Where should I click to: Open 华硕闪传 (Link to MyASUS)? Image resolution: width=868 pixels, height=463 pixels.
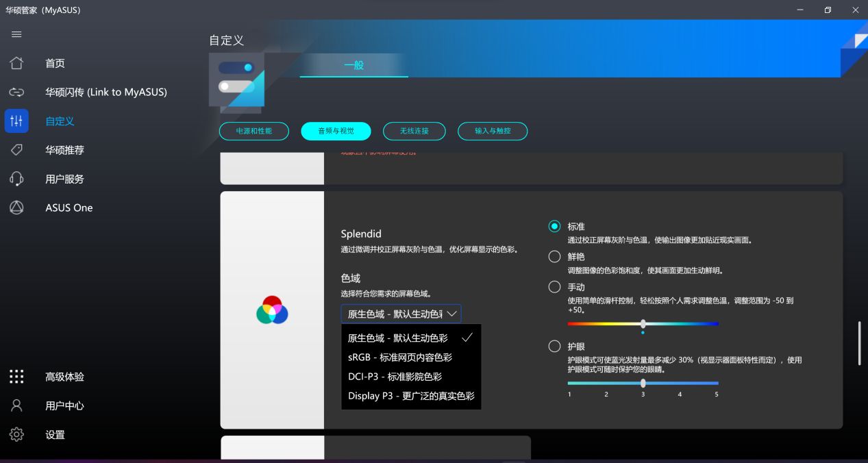tap(106, 92)
